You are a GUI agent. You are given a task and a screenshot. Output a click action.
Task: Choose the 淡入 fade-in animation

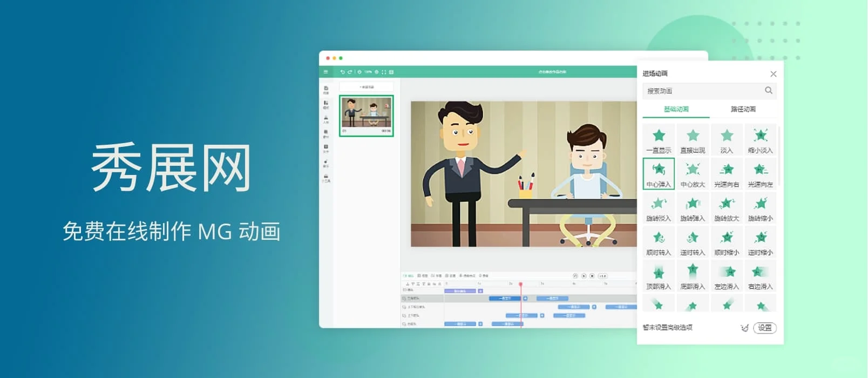[727, 139]
